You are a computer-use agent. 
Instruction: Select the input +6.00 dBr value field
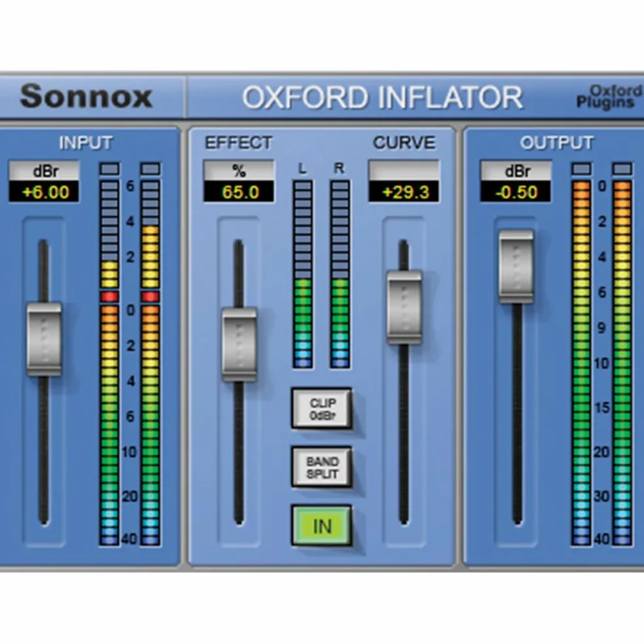click(45, 192)
